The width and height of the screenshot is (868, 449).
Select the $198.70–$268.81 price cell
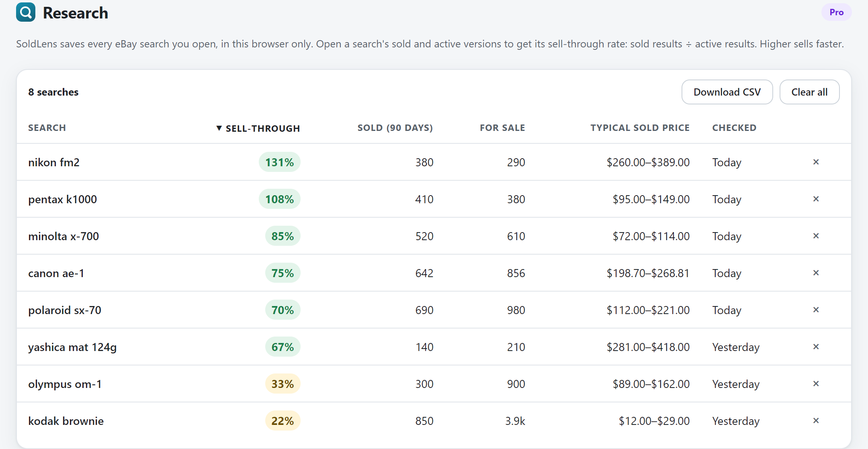pyautogui.click(x=648, y=273)
